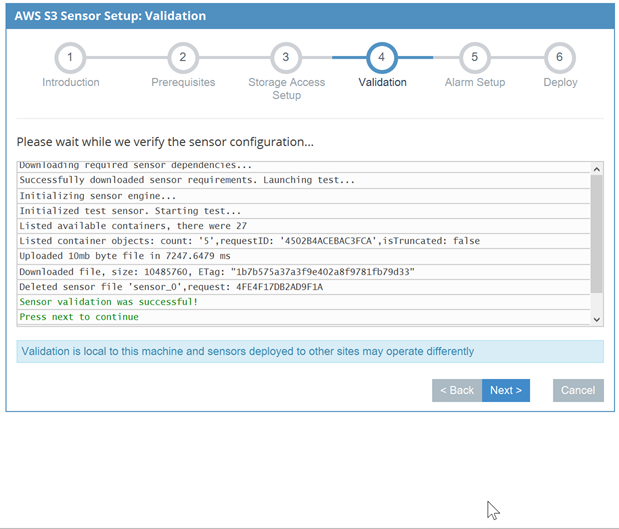Click 'Listed container objects' log row
Screen dimensions: 619x529
[303, 241]
